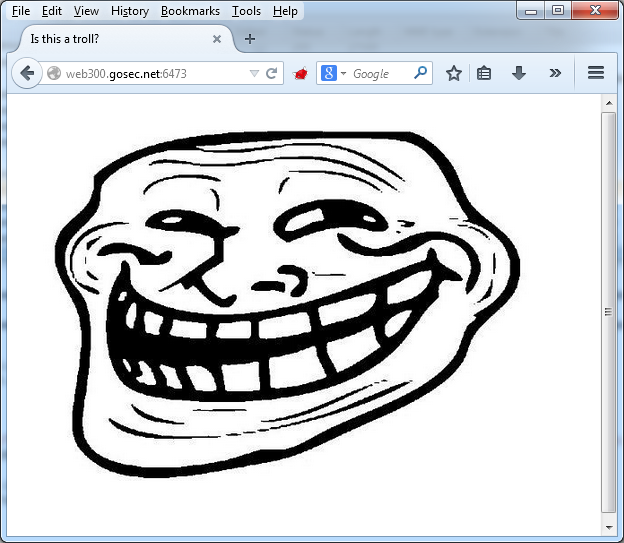Click the vertical scrollbar thumb

[x=608, y=313]
